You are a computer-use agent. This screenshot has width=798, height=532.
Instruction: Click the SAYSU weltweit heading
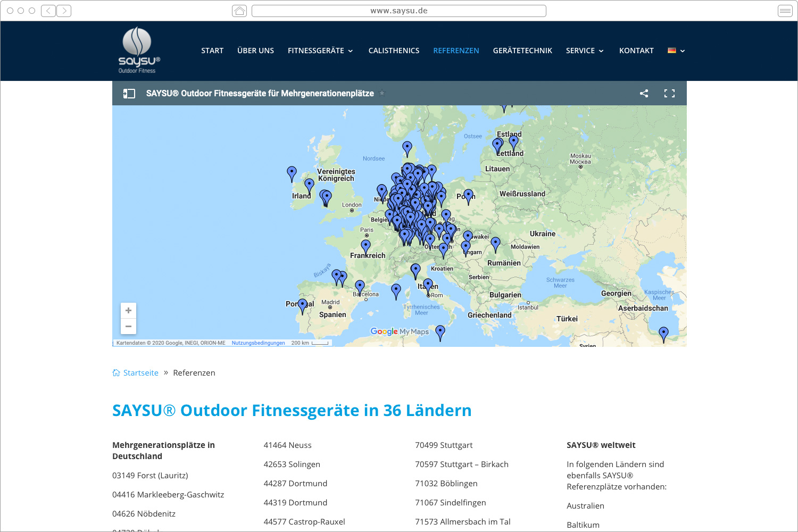tap(601, 445)
